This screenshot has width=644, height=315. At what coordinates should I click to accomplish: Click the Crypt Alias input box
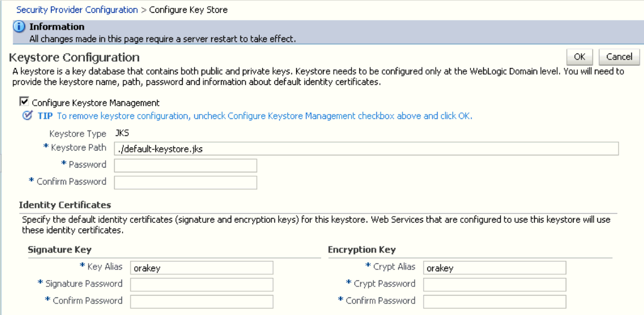[x=494, y=268]
